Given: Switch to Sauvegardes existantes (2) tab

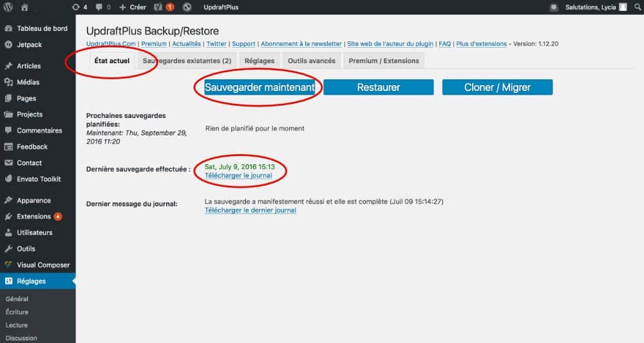Looking at the screenshot, I should (187, 61).
